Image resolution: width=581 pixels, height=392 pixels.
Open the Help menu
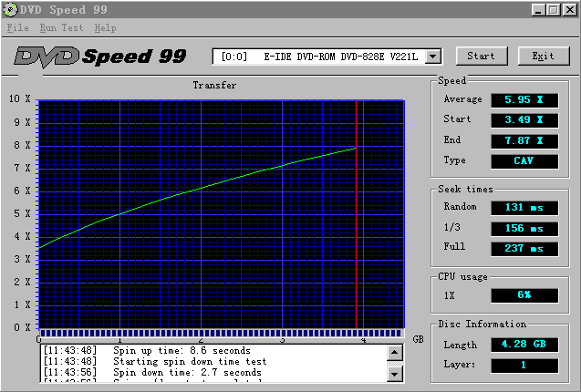click(x=105, y=27)
